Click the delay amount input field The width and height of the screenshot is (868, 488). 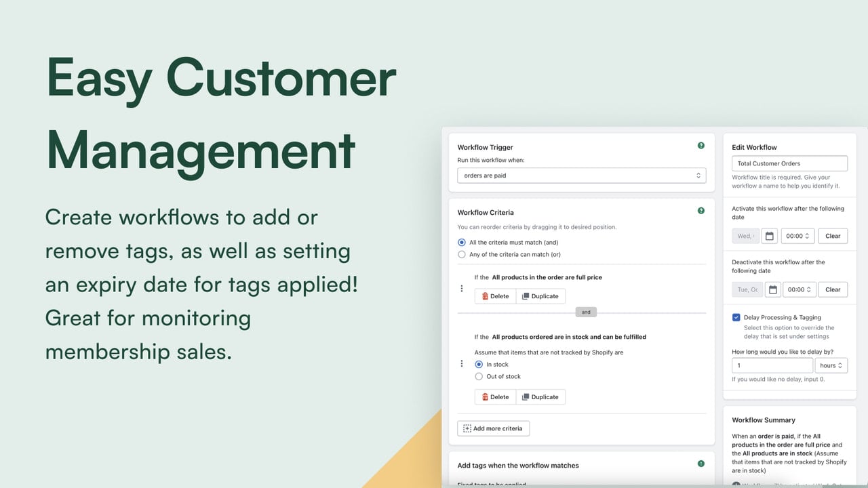[x=772, y=365]
